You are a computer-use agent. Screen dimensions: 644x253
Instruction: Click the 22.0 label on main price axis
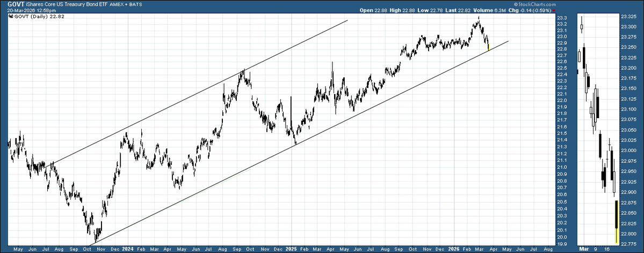(562, 100)
